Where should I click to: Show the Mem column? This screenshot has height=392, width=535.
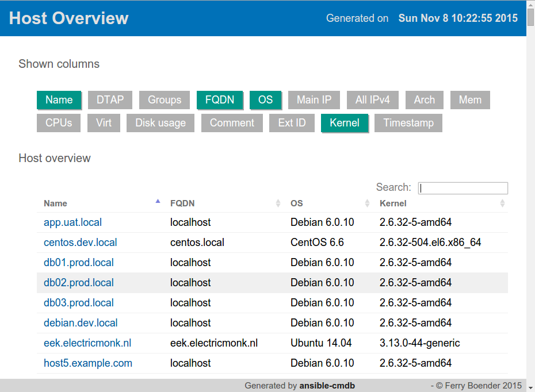click(x=470, y=100)
